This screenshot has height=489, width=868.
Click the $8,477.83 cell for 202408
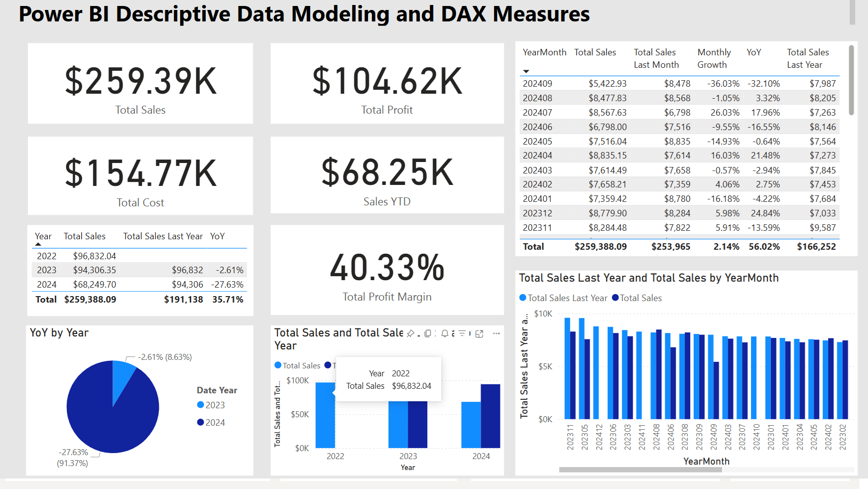[x=608, y=98]
